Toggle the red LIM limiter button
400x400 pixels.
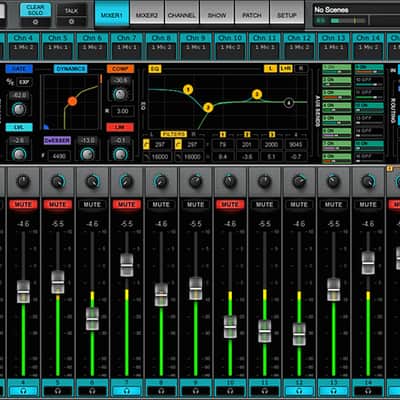coord(120,127)
